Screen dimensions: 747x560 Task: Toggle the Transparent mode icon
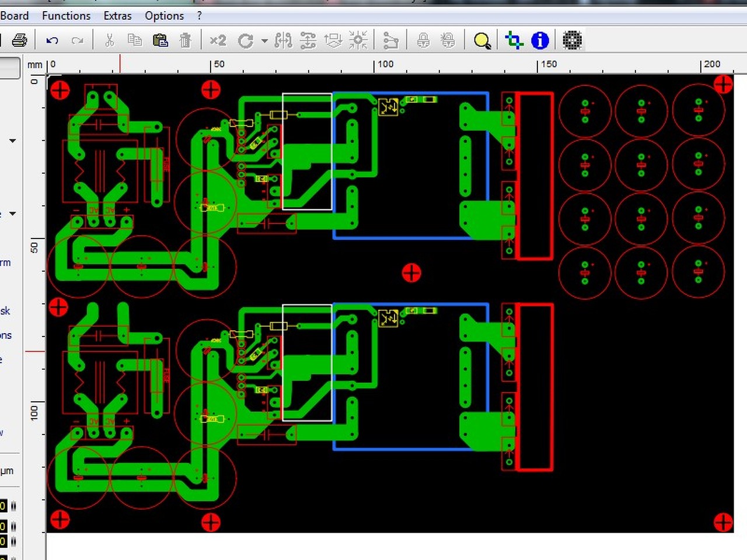coord(514,40)
